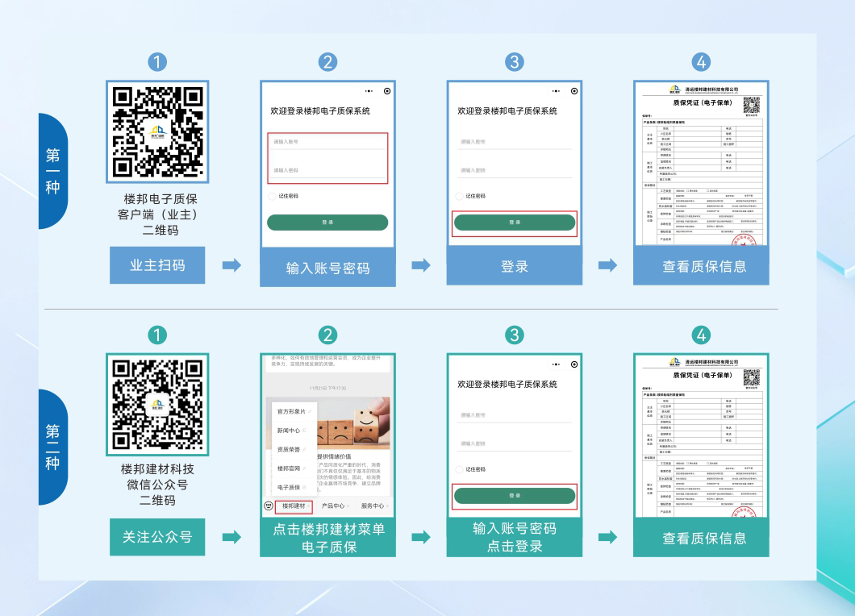Click 欢迎登录楼邦电子质保系统 heading in 输入账号密码 phone
This screenshot has width=855, height=616.
[320, 110]
